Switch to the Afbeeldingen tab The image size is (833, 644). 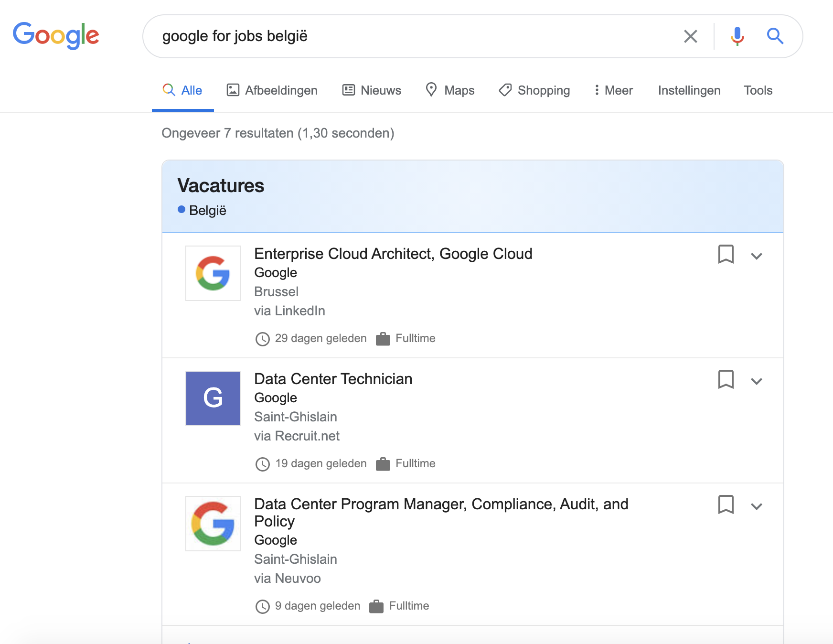(x=272, y=90)
